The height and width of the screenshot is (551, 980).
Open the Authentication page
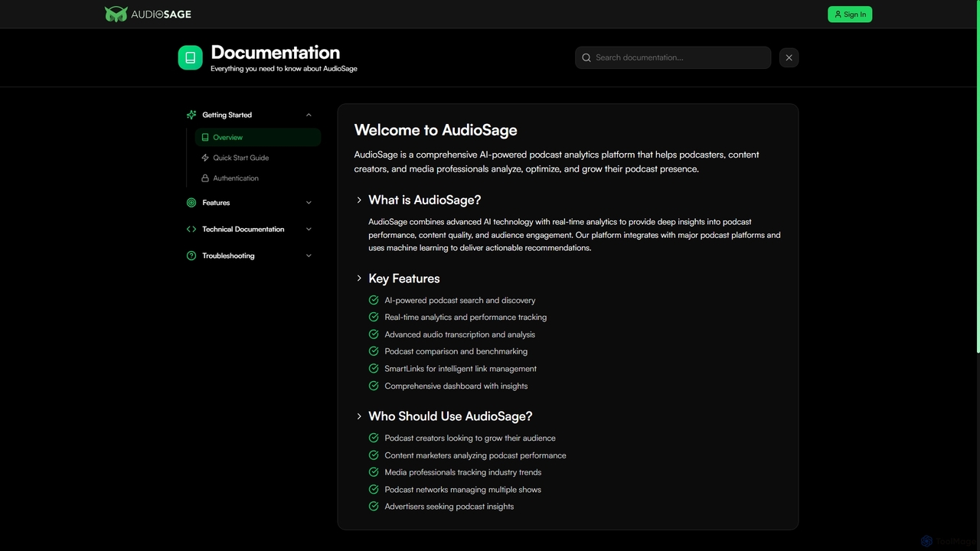(258, 178)
